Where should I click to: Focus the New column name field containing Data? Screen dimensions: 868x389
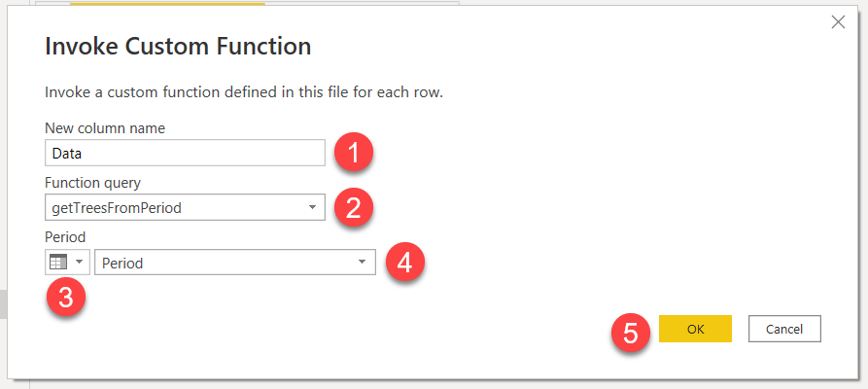tap(185, 153)
